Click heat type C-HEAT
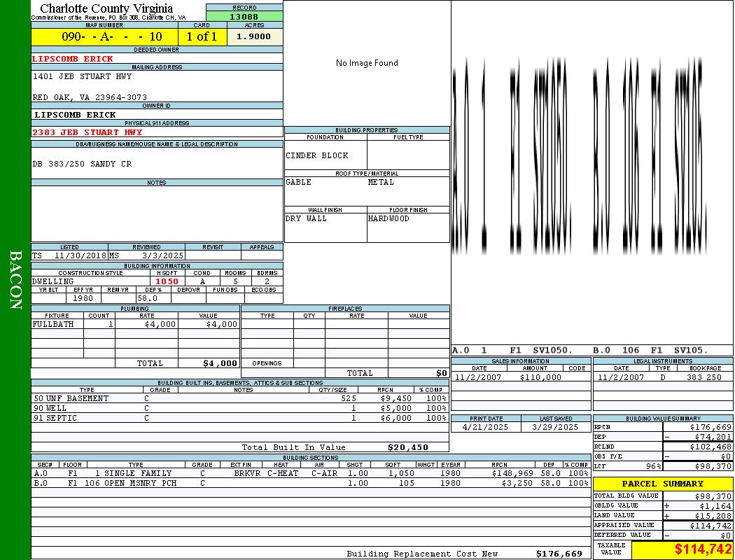This screenshot has height=560, width=735. click(x=283, y=474)
